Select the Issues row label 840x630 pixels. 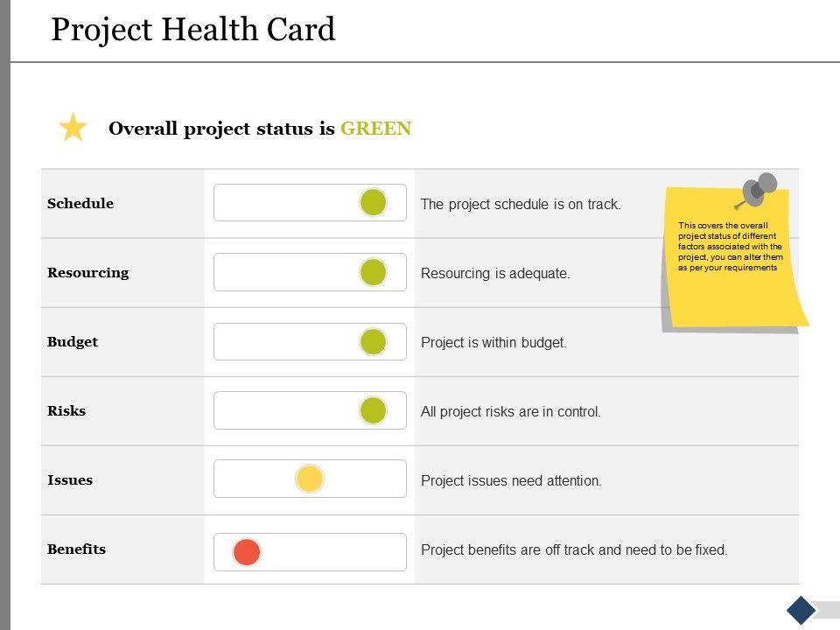pos(70,480)
